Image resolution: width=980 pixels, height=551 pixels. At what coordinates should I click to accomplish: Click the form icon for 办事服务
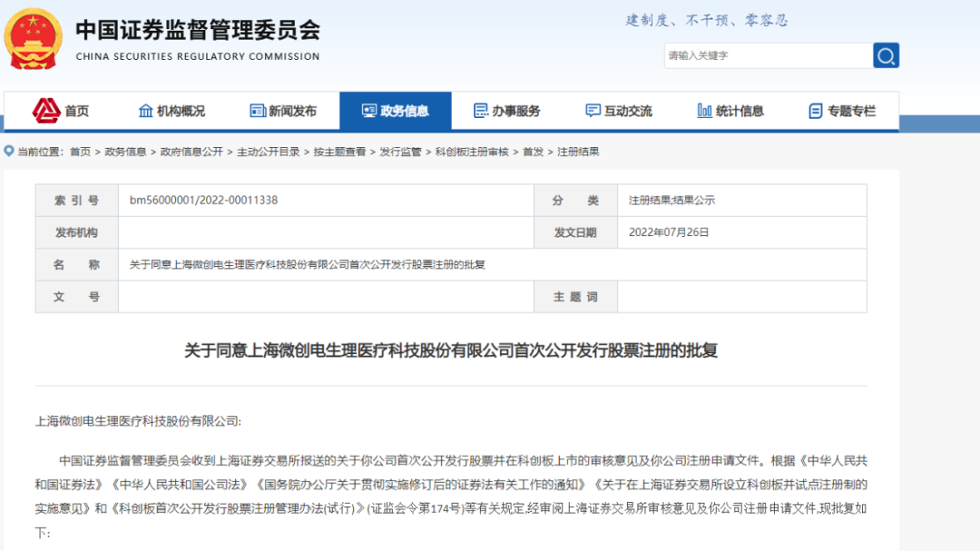[481, 111]
